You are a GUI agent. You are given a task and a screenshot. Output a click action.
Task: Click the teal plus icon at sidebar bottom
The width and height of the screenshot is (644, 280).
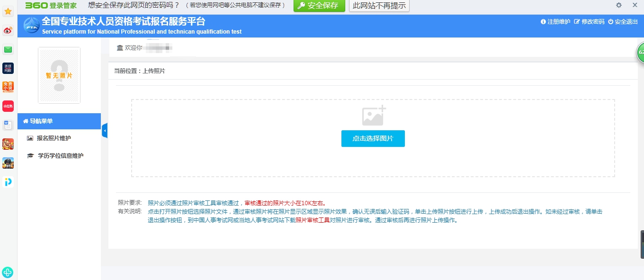(8, 272)
